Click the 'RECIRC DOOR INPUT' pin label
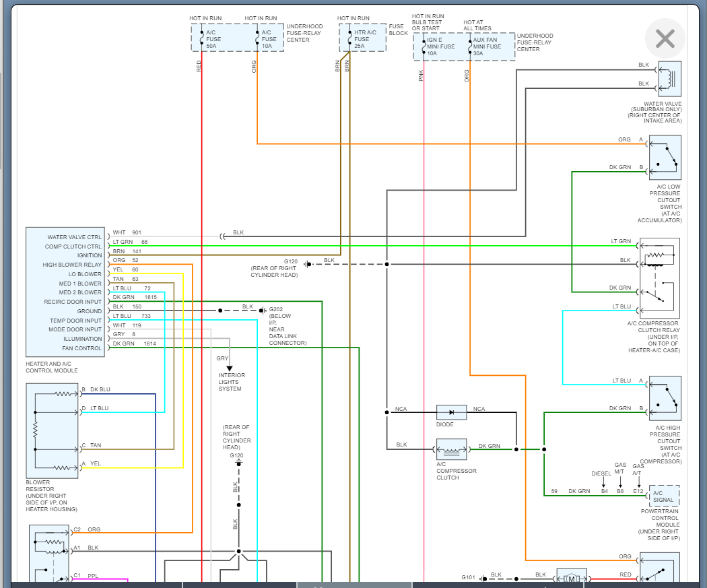The width and height of the screenshot is (707, 588). 73,302
